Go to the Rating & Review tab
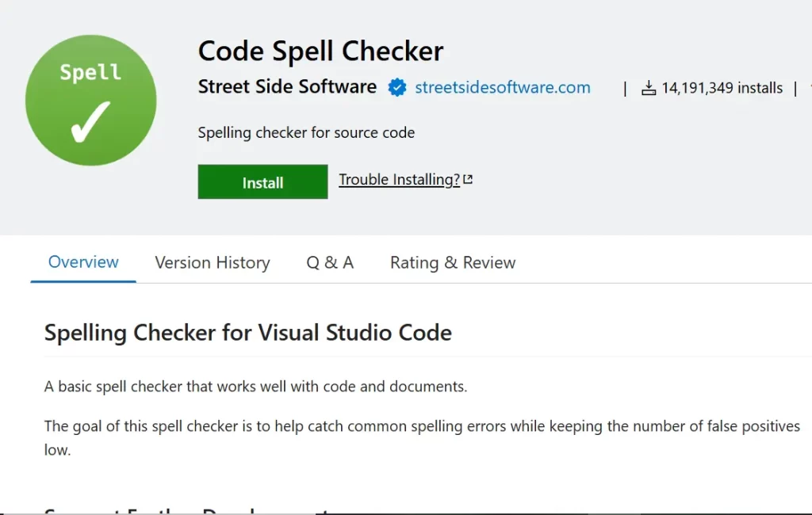 453,262
